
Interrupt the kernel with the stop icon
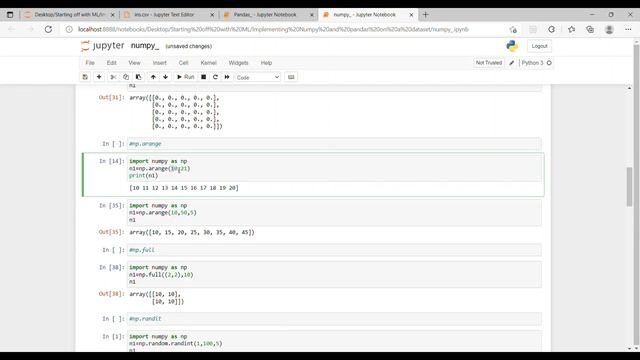tap(203, 77)
